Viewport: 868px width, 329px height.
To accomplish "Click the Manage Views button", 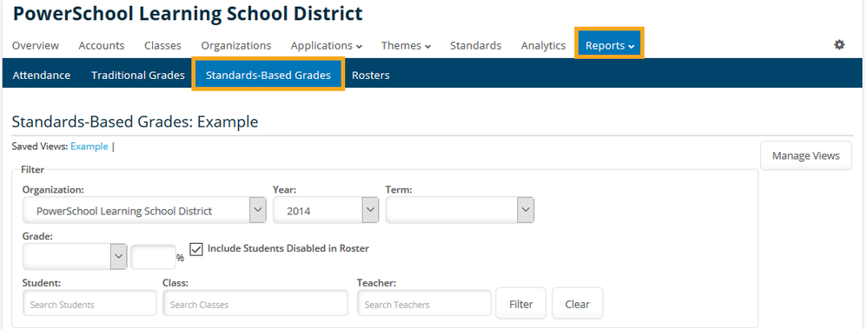I will (x=806, y=155).
